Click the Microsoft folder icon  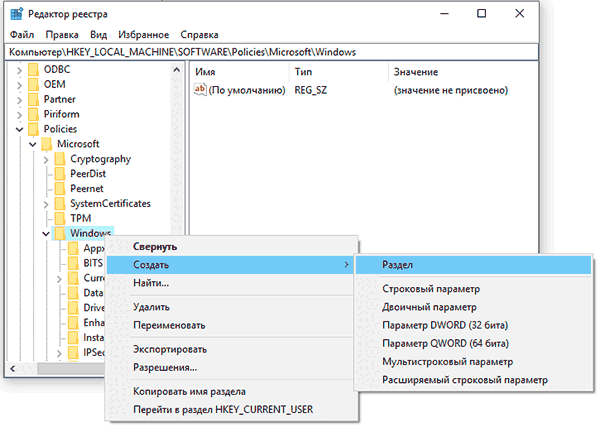tap(47, 144)
